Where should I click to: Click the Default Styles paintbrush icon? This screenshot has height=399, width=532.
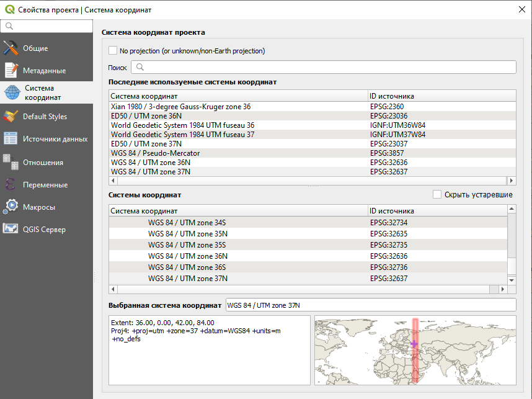[x=11, y=117]
